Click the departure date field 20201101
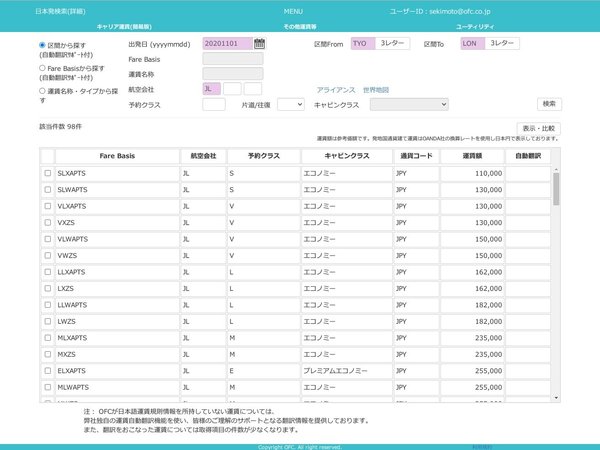The image size is (600, 450). pos(227,43)
